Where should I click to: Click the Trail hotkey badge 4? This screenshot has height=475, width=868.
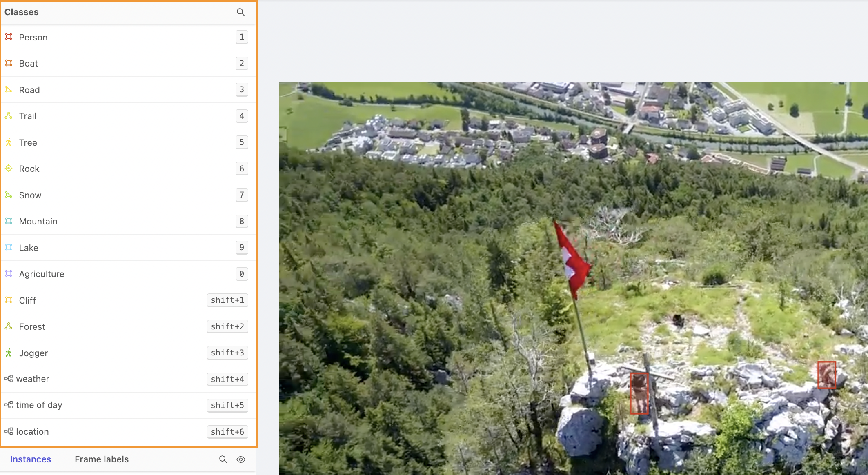(x=242, y=116)
